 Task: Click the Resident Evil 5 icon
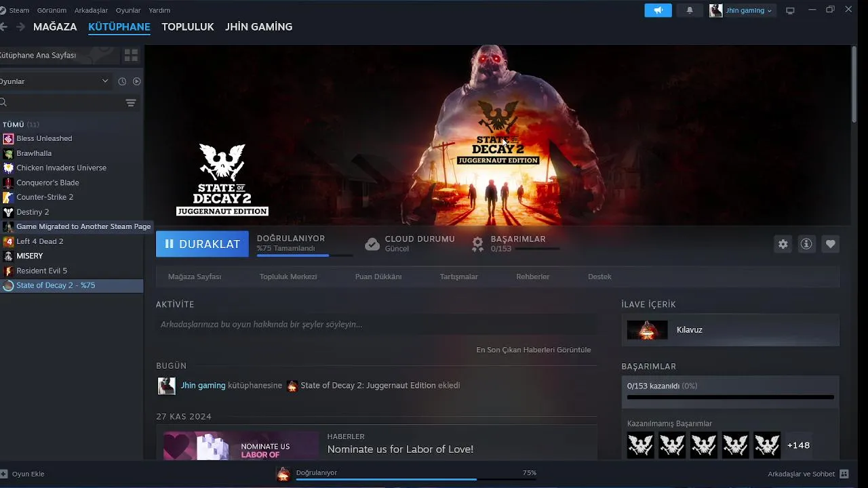coord(8,270)
